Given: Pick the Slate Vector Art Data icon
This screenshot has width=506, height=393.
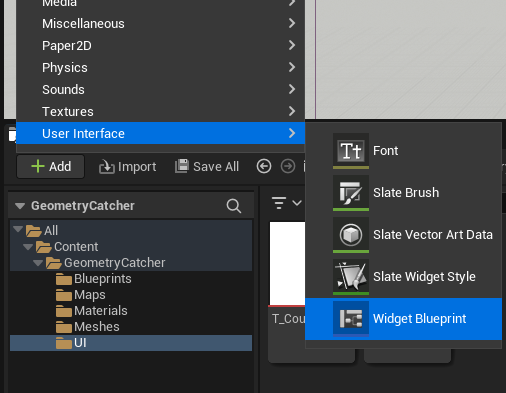Looking at the screenshot, I should [351, 235].
